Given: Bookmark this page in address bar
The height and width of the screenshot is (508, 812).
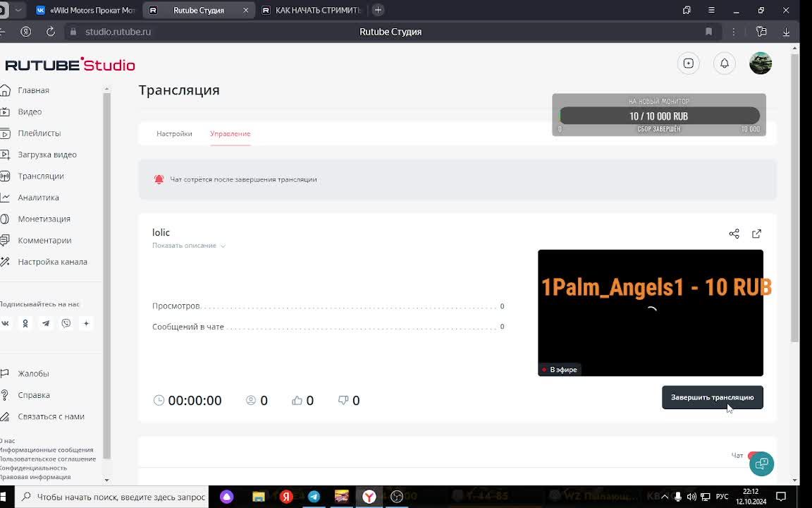Looking at the screenshot, I should [x=708, y=32].
